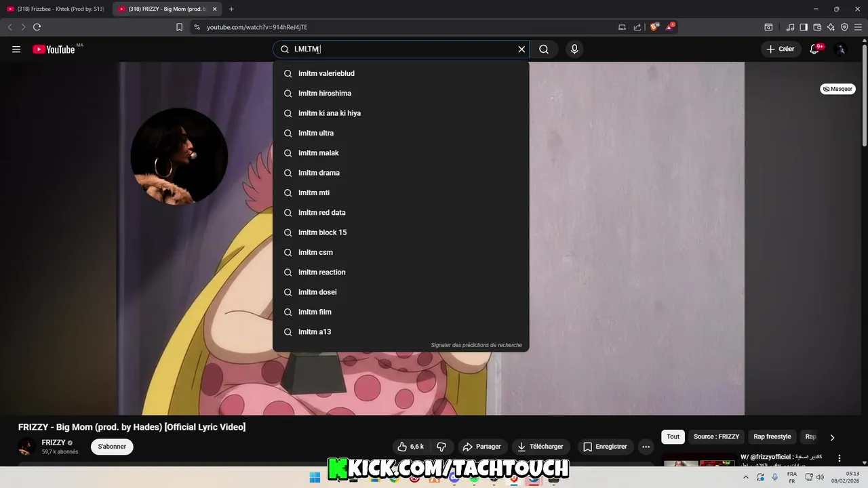Choose suggestion lmltm valerieblud
This screenshot has height=488, width=868.
point(401,73)
